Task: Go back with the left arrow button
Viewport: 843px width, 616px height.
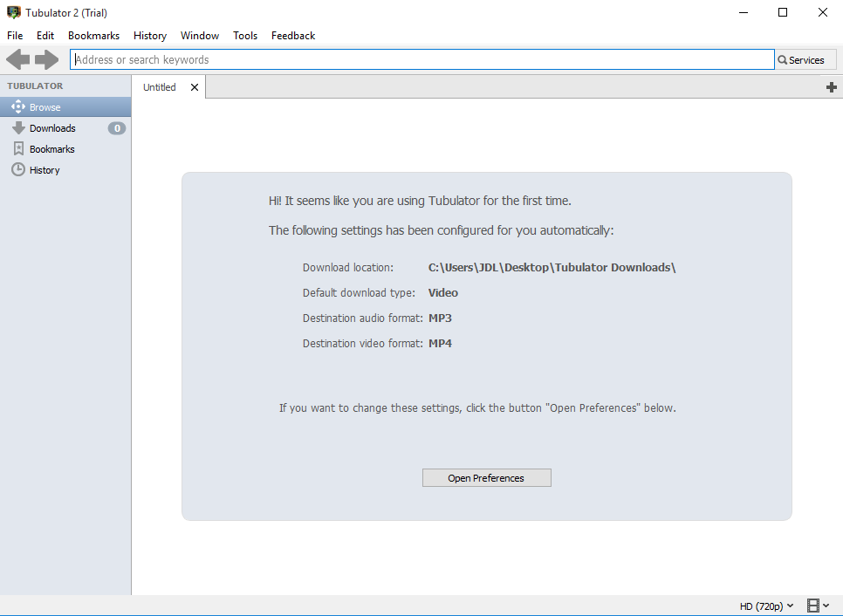Action: (x=17, y=59)
